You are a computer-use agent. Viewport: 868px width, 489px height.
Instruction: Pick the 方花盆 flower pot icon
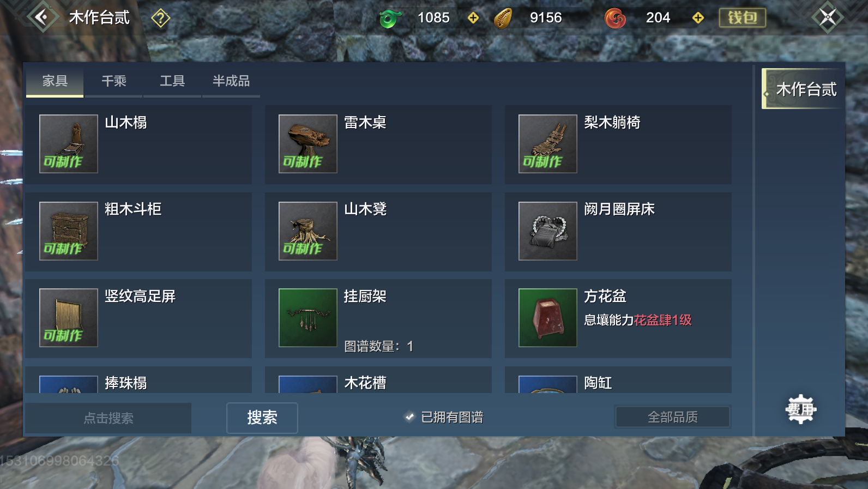(548, 318)
